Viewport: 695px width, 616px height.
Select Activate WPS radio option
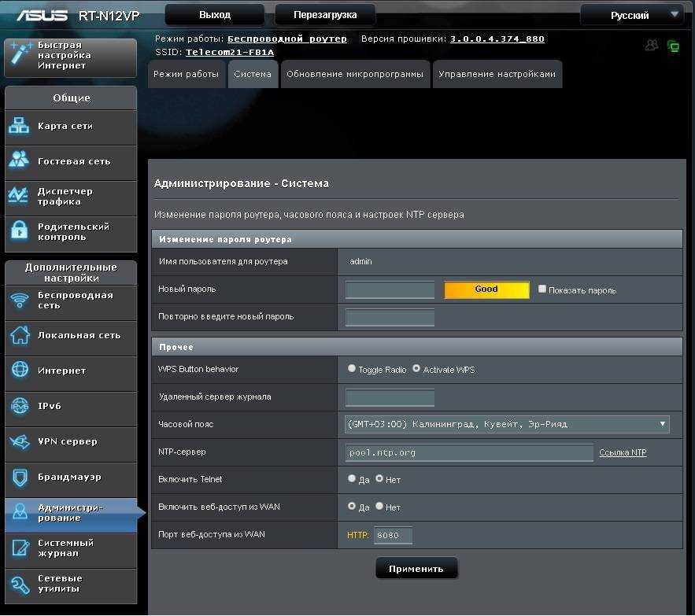point(416,368)
